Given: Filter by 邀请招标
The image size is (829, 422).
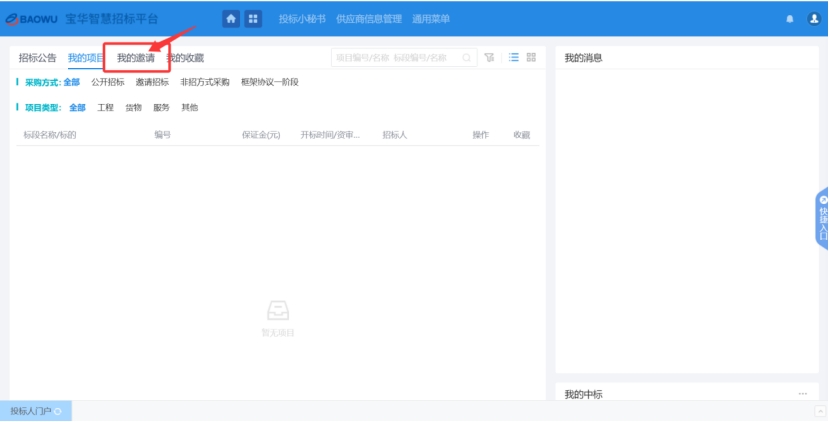Looking at the screenshot, I should click(x=152, y=82).
